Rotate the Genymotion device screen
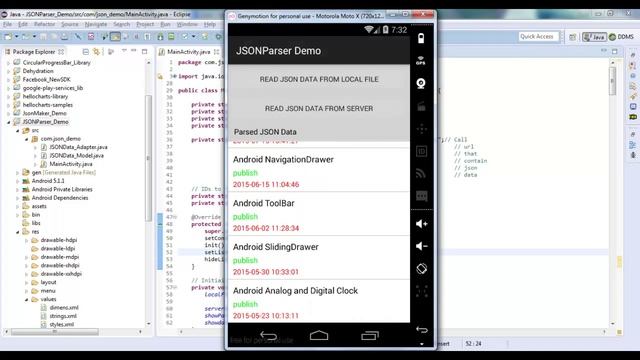Image resolution: width=640 pixels, height=360 pixels. 421,269
